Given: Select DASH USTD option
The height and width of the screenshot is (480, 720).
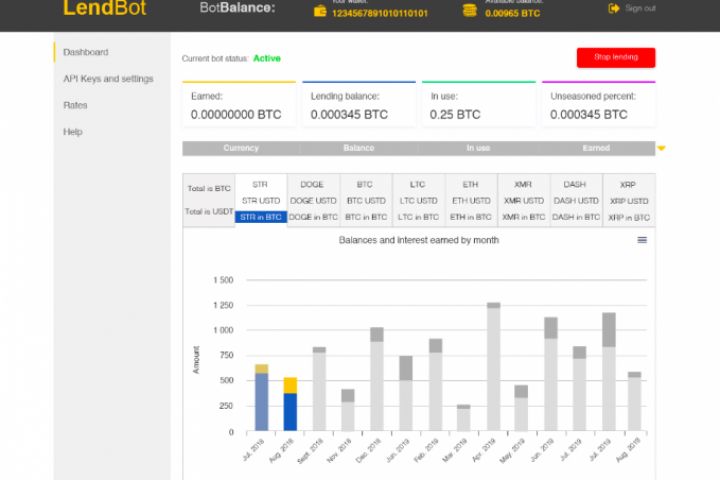Looking at the screenshot, I should coord(576,201).
